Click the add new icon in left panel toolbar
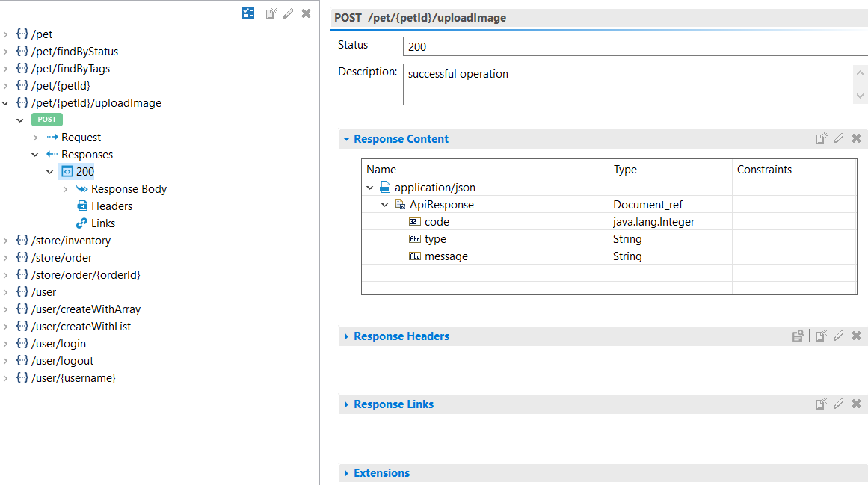The width and height of the screenshot is (868, 485). click(271, 13)
